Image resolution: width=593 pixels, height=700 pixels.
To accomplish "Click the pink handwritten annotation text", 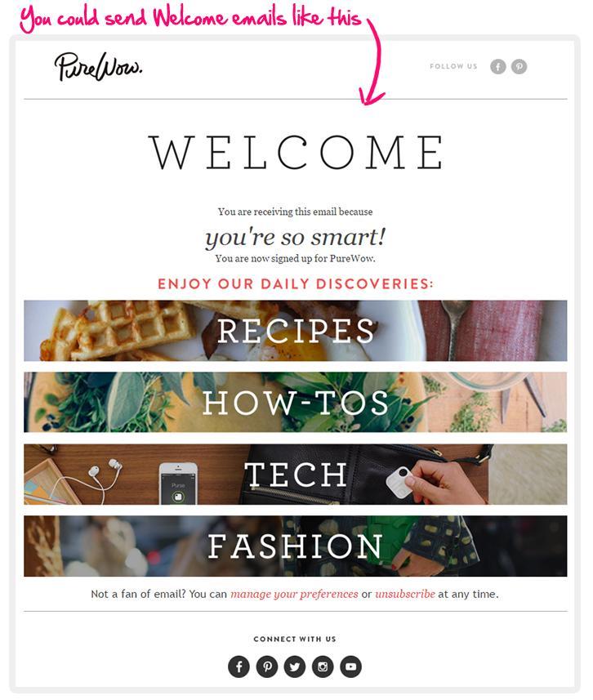I will point(190,18).
